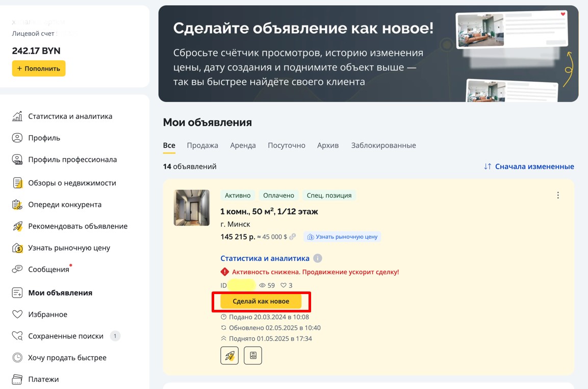
Task: Open the apartment listing thumbnail photo
Action: pyautogui.click(x=192, y=208)
